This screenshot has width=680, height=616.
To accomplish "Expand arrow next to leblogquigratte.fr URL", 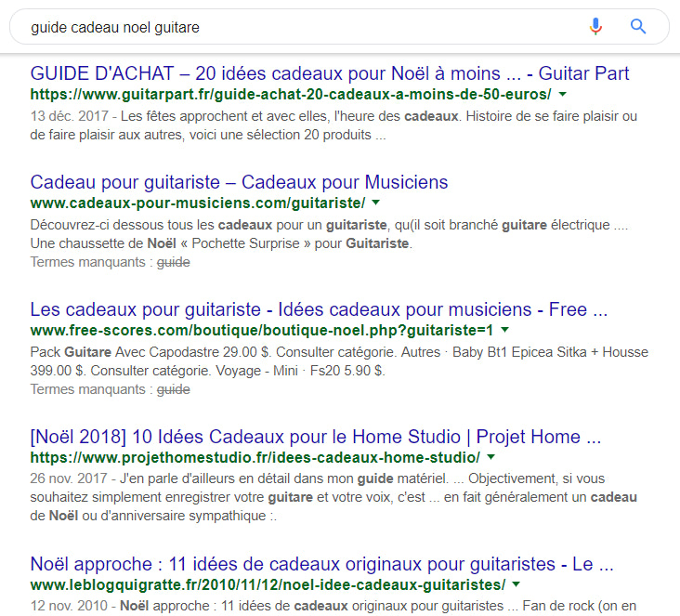I will pyautogui.click(x=517, y=584).
